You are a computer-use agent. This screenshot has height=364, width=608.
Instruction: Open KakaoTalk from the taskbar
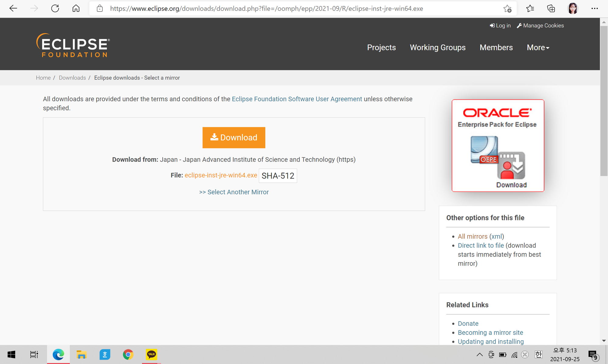pos(151,355)
